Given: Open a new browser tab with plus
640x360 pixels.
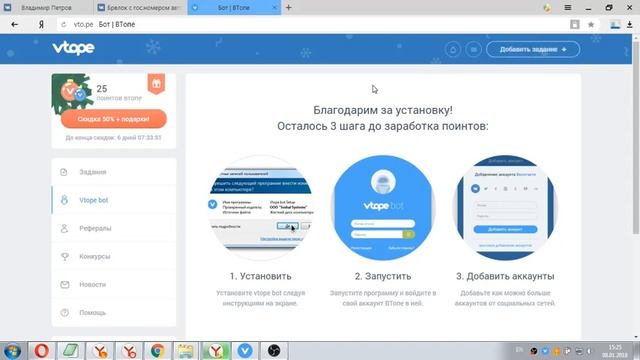Looking at the screenshot, I should pos(289,8).
